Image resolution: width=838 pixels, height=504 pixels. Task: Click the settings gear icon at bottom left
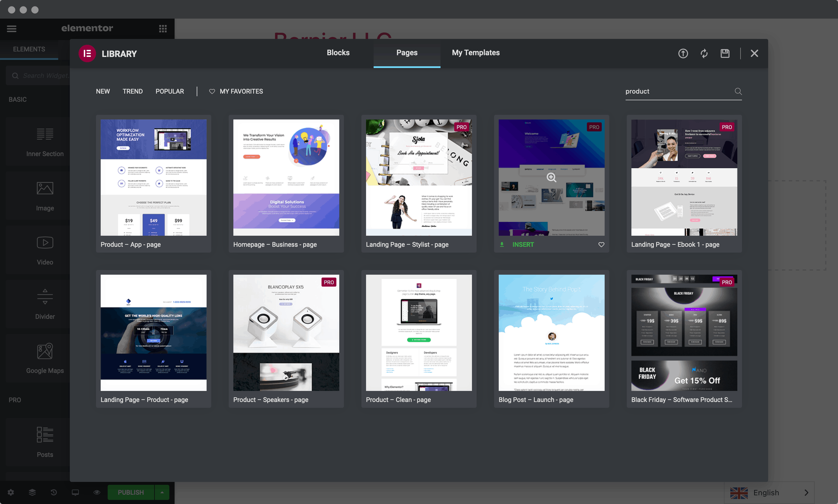11,492
